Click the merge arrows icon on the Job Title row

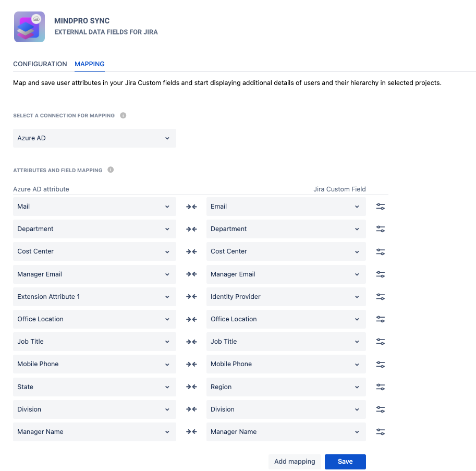(x=191, y=341)
